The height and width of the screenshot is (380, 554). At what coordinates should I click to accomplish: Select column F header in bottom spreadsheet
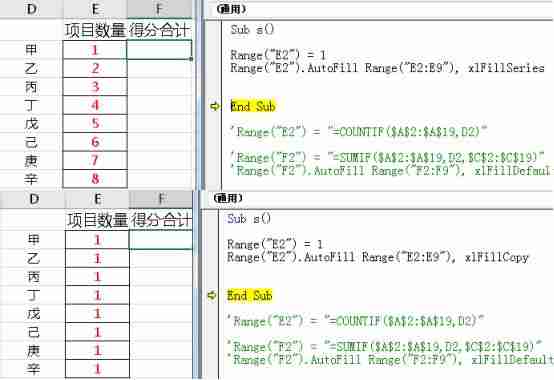[161, 199]
